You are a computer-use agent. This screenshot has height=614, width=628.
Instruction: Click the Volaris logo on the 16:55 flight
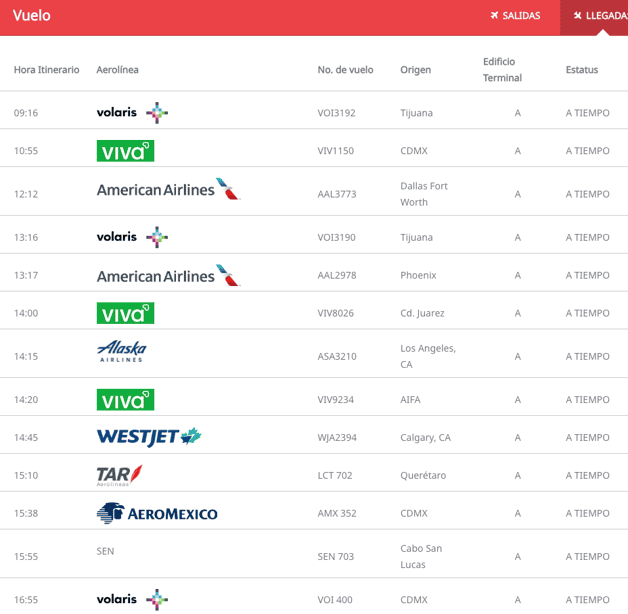point(132,599)
